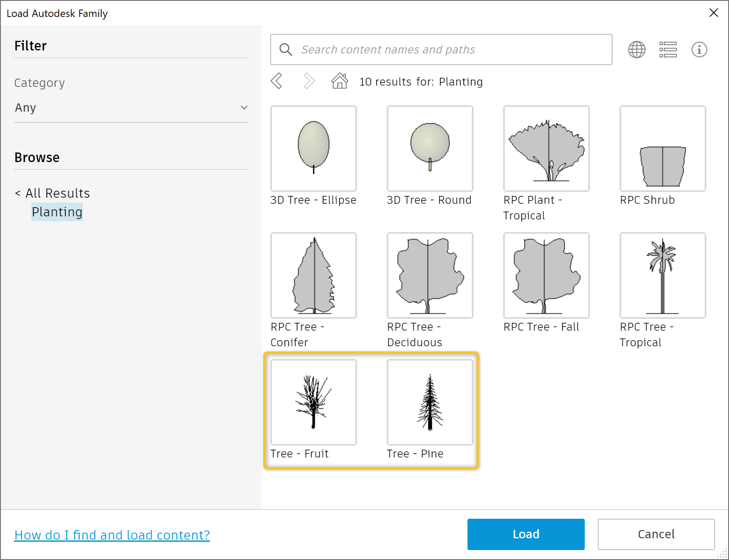Choose the RPC Plant - Tropical family
This screenshot has height=560, width=729.
(x=547, y=149)
